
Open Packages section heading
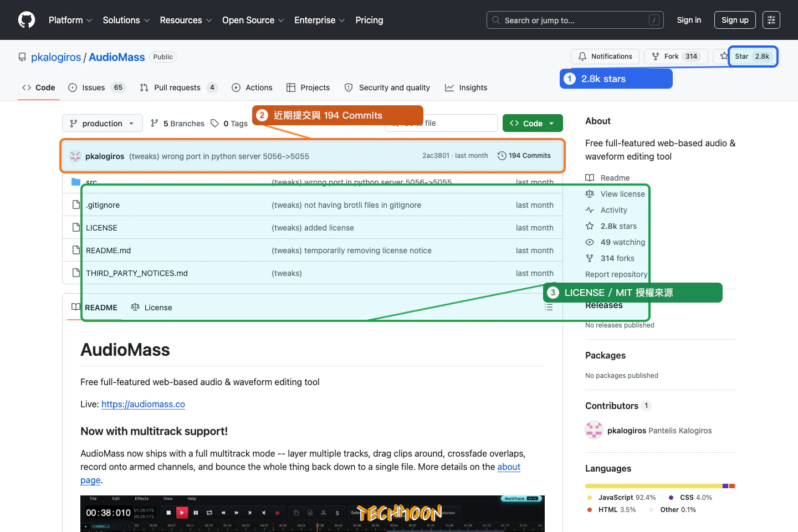(x=605, y=355)
